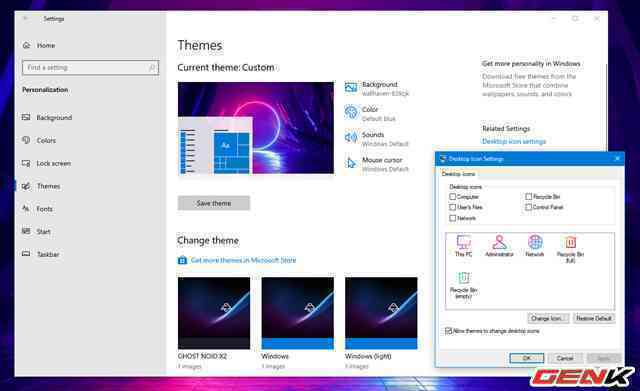
Task: Open Sounds Windows Default setting
Action: coord(376,139)
